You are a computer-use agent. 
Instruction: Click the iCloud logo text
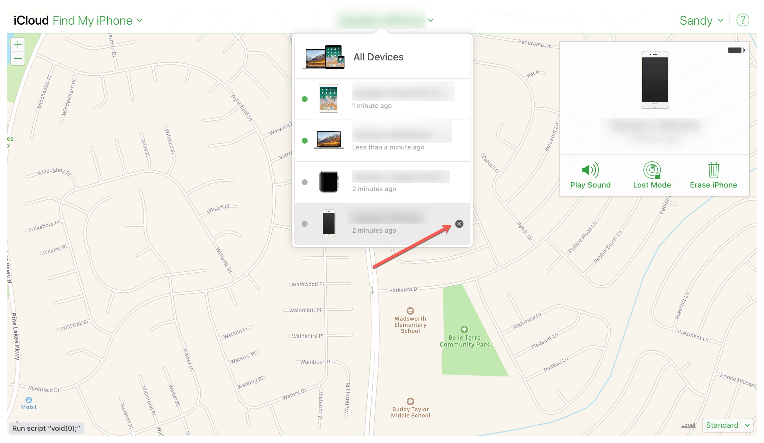click(31, 20)
